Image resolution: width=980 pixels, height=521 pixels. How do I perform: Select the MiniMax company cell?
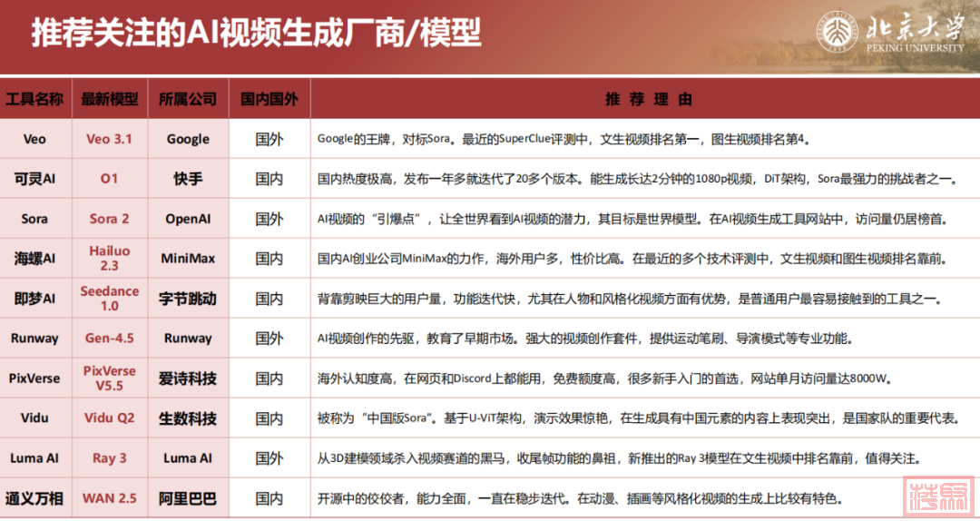coord(188,259)
